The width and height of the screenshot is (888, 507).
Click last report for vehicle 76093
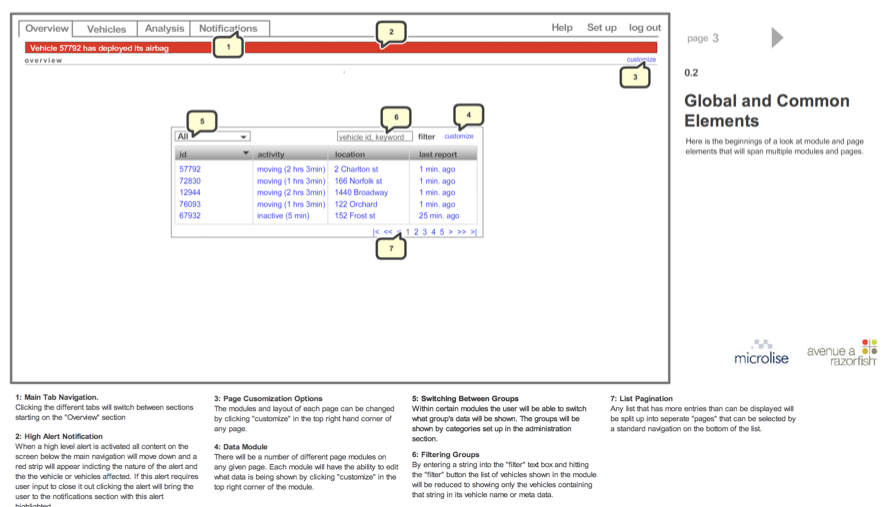click(437, 204)
